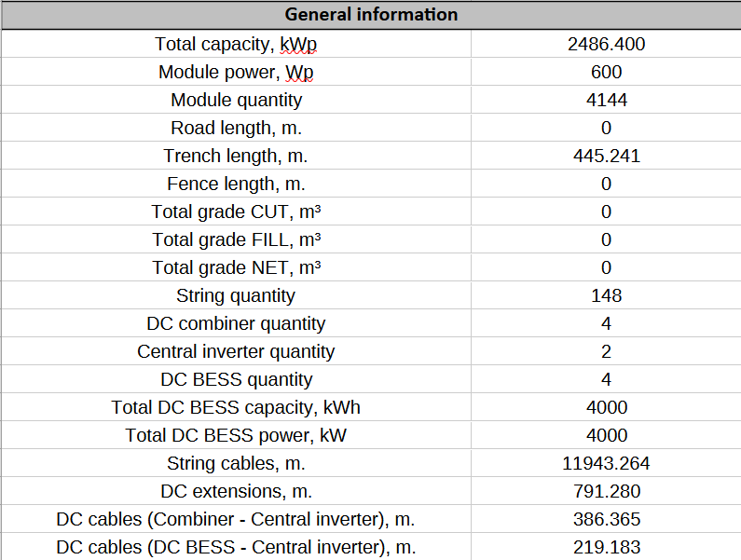Select the Central inverter quantity value 2

tap(607, 351)
